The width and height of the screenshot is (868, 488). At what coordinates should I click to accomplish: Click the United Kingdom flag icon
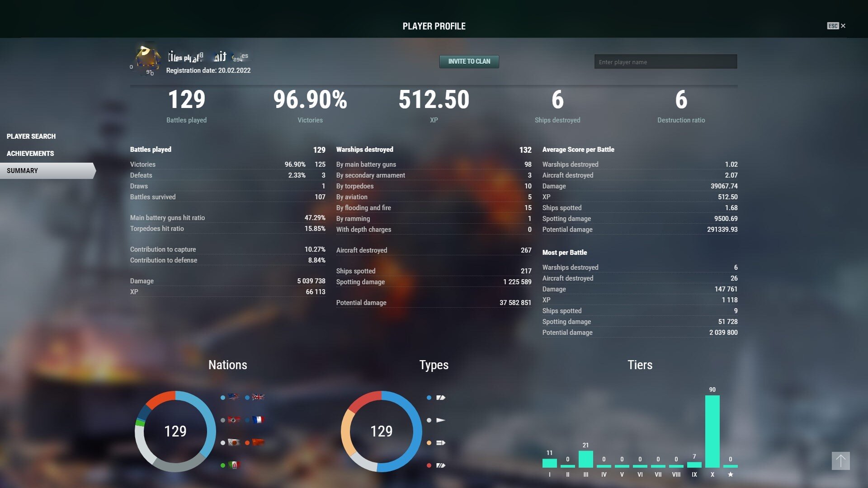pos(258,397)
